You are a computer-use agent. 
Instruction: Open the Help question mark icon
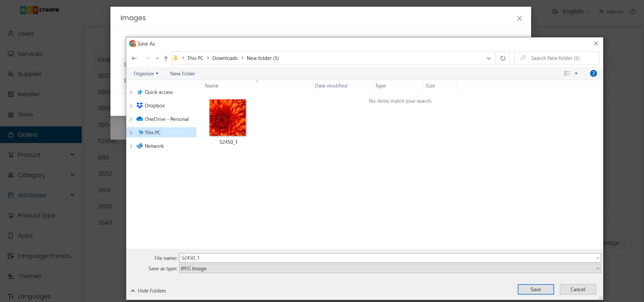(x=593, y=73)
